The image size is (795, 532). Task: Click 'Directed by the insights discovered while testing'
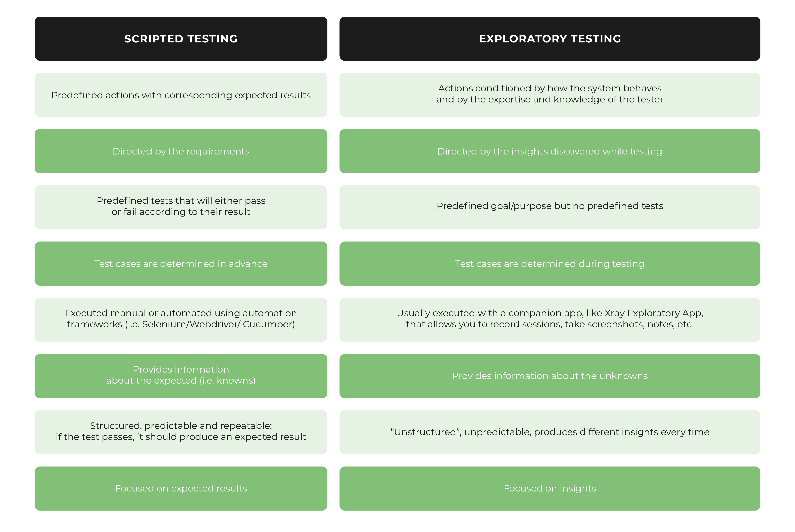click(549, 151)
